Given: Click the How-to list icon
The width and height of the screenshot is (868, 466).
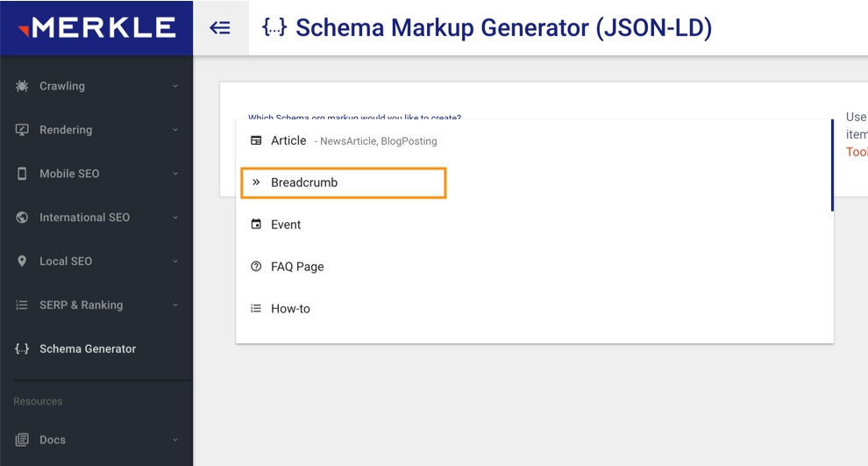Looking at the screenshot, I should [x=256, y=308].
